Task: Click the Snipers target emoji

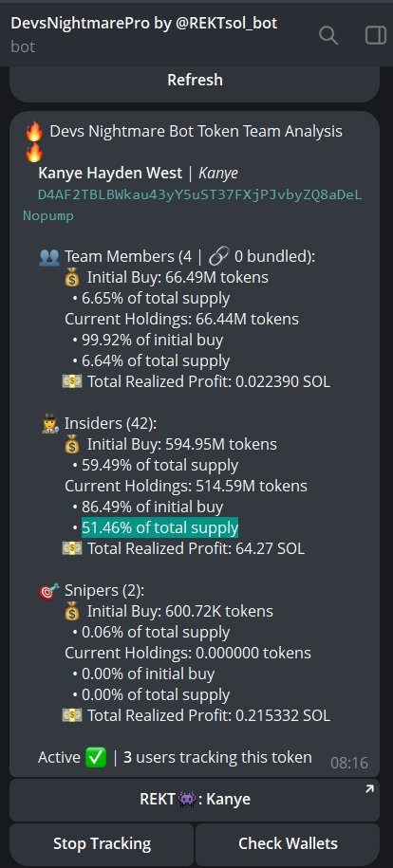Action: tap(50, 591)
